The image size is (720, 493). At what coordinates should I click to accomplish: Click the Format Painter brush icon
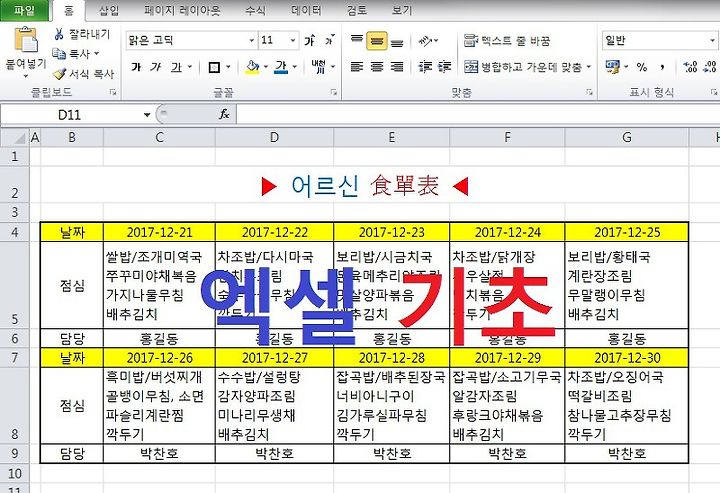(x=59, y=73)
